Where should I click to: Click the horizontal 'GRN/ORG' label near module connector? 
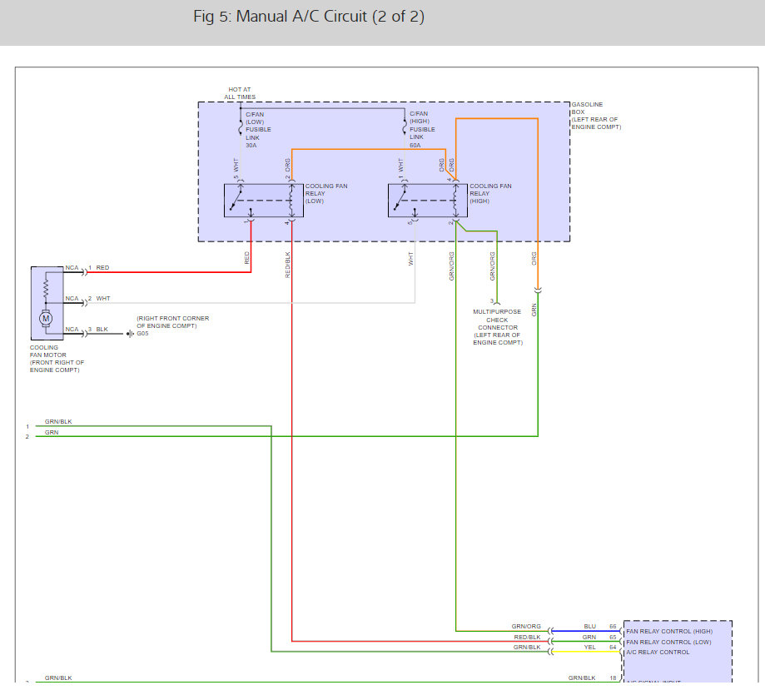[526, 627]
